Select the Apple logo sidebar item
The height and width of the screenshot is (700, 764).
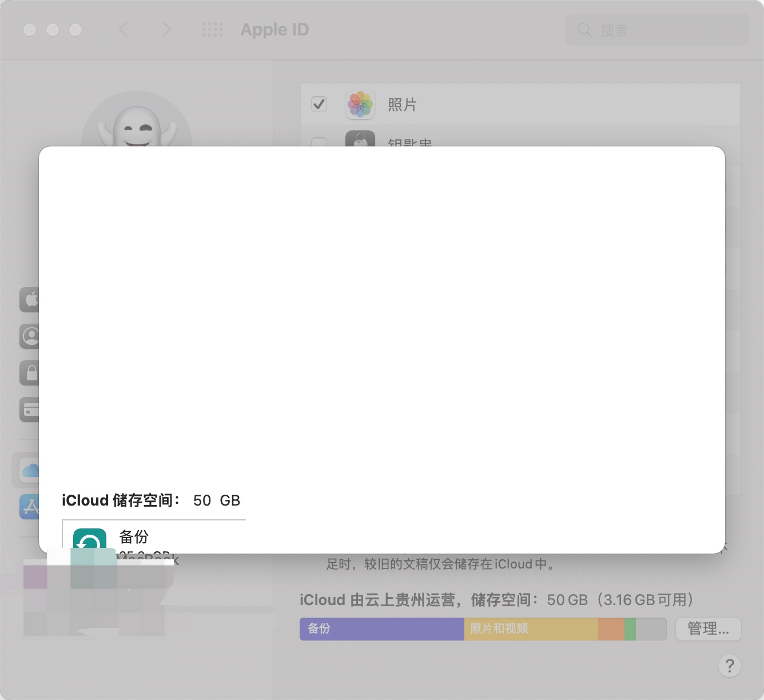pyautogui.click(x=29, y=299)
